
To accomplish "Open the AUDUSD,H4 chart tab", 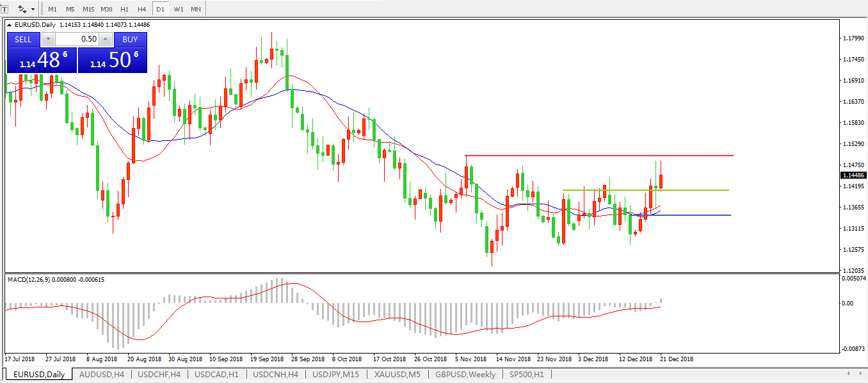I will [102, 374].
